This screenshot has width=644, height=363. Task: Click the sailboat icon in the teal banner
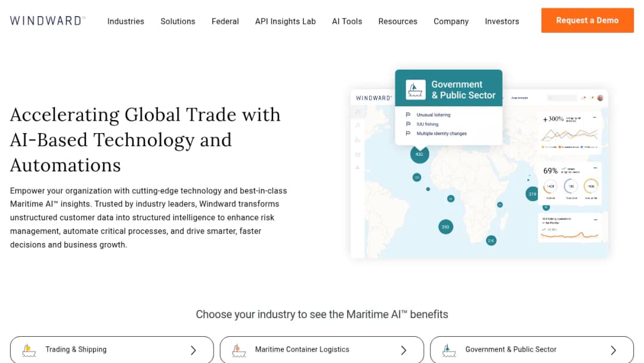click(415, 90)
